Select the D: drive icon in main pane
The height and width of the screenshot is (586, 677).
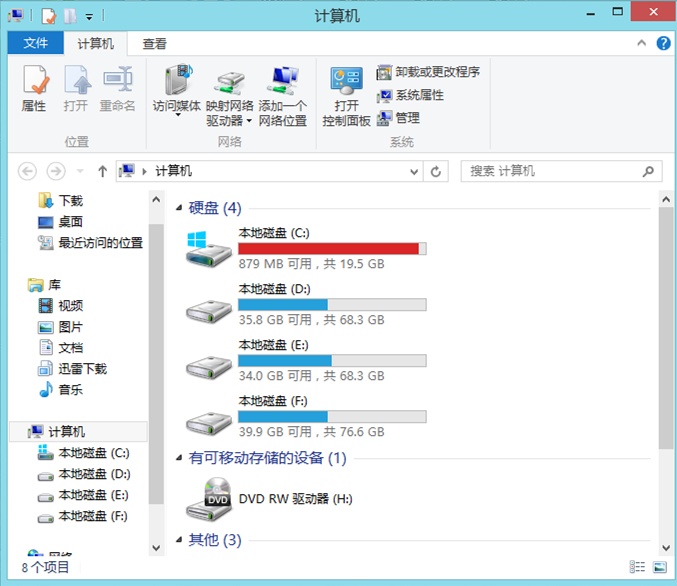point(209,310)
